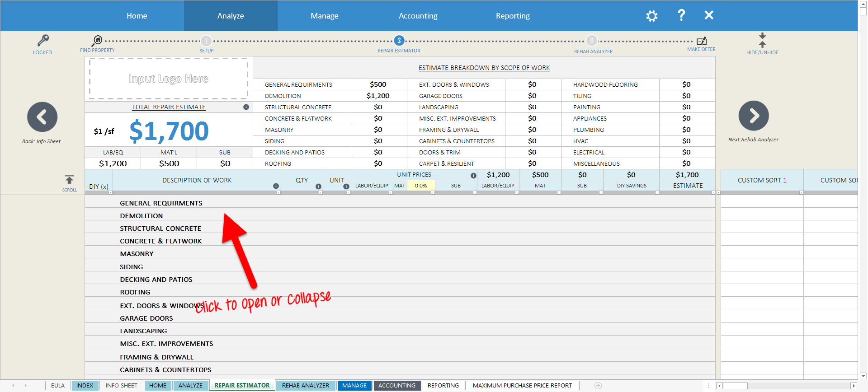Expand the Roofing category row
This screenshot has width=868, height=392.
coord(135,292)
